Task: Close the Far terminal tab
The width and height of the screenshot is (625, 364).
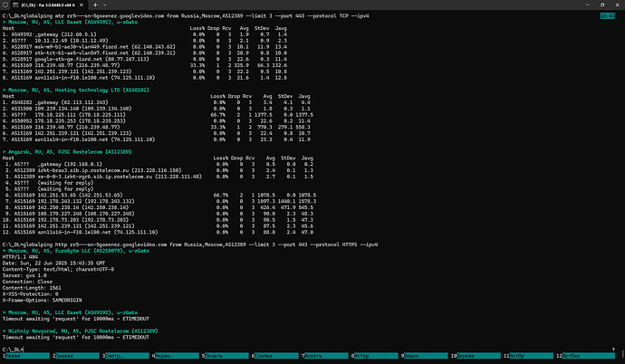Action: click(82, 5)
